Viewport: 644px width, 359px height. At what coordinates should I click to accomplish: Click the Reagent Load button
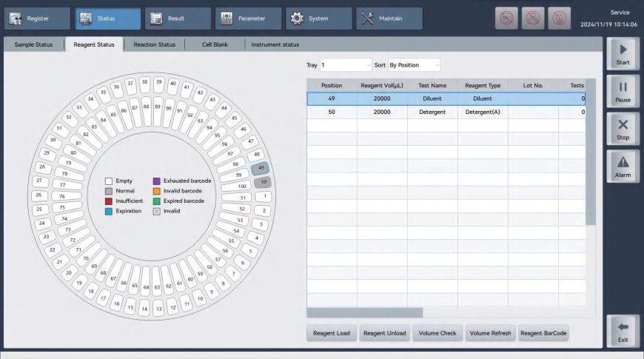[x=332, y=333]
